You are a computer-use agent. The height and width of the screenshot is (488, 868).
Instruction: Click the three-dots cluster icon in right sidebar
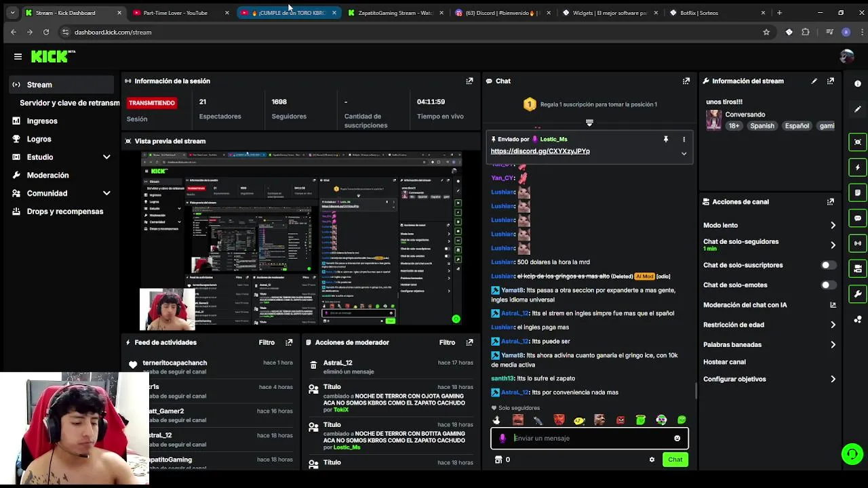click(x=858, y=319)
